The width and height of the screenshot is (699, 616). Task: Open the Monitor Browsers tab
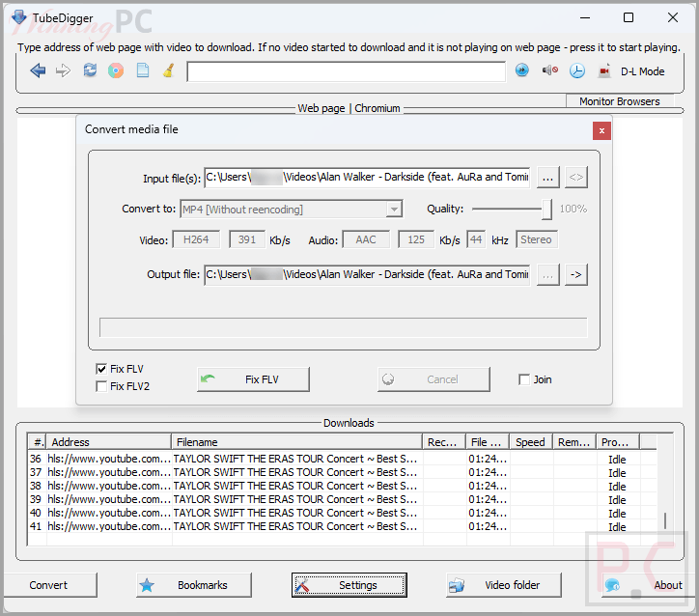pyautogui.click(x=620, y=101)
